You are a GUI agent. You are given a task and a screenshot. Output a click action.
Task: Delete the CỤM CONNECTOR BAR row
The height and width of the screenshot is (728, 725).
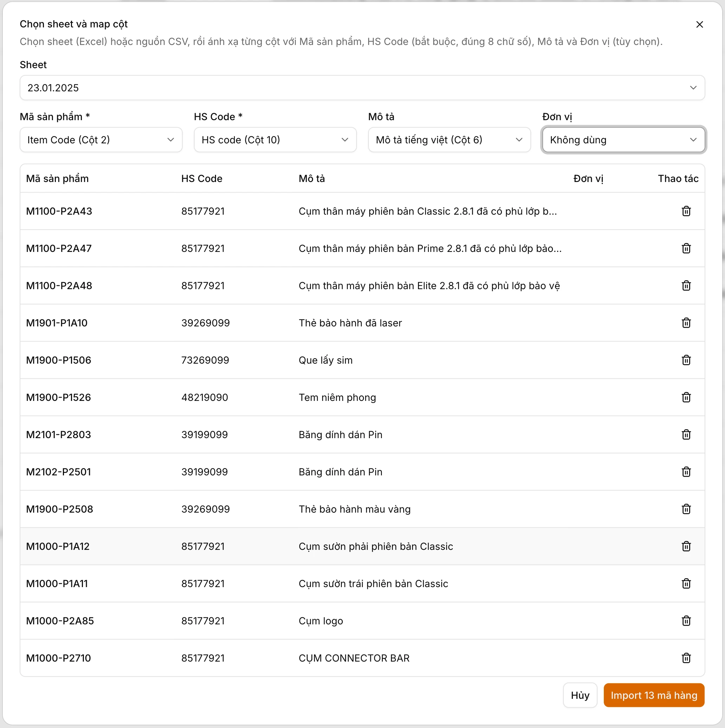686,658
